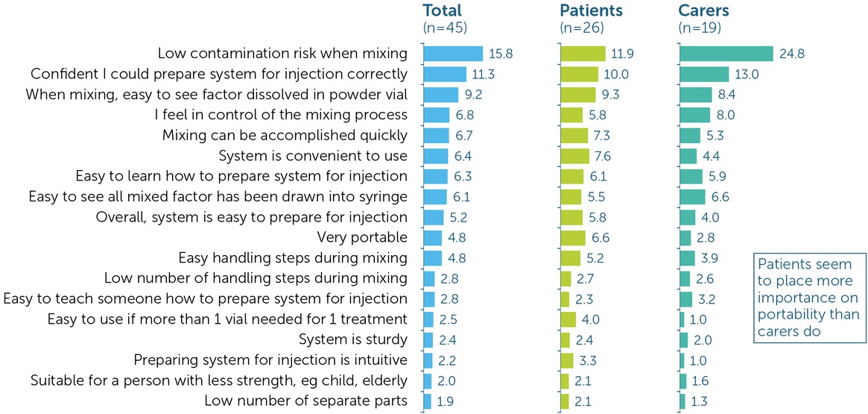This screenshot has height=414, width=868.
Task: Select the 'Very portable' row label
Action: [362, 238]
